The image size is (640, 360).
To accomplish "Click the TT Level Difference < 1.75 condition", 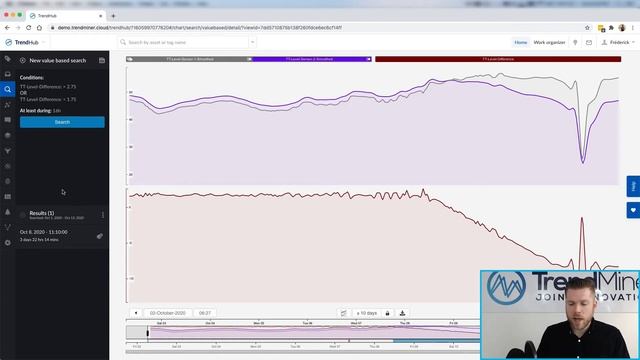I will point(48,99).
